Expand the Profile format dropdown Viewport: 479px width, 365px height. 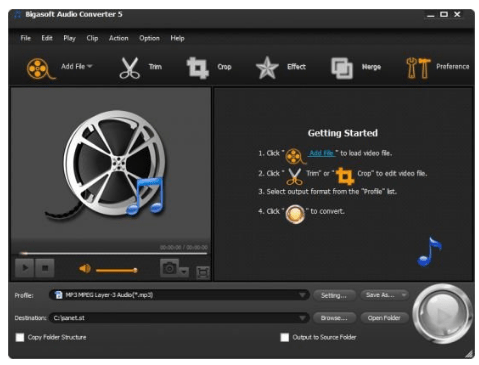tap(302, 295)
